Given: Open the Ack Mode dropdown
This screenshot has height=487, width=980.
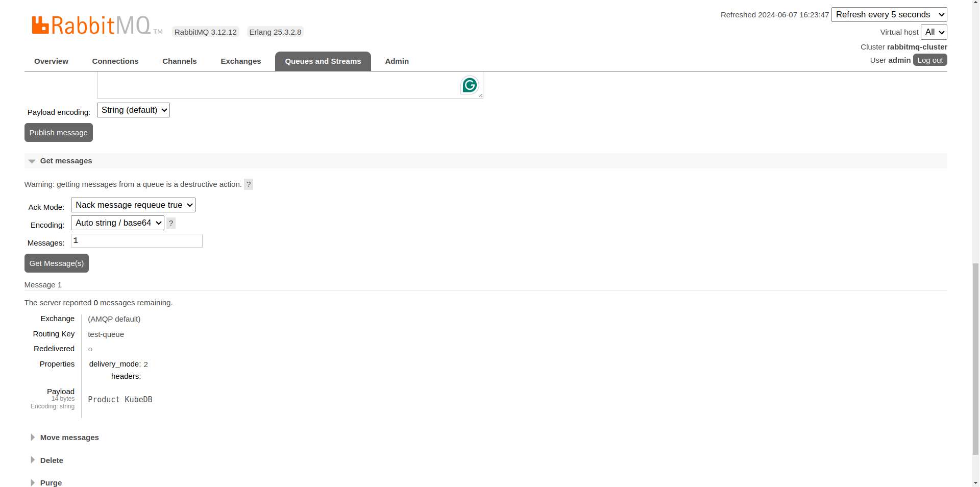Looking at the screenshot, I should pyautogui.click(x=133, y=205).
